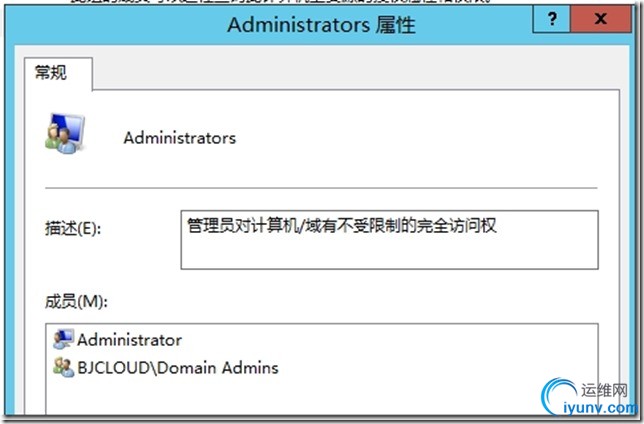Place cursor after 完全访问权 in description

pos(499,226)
